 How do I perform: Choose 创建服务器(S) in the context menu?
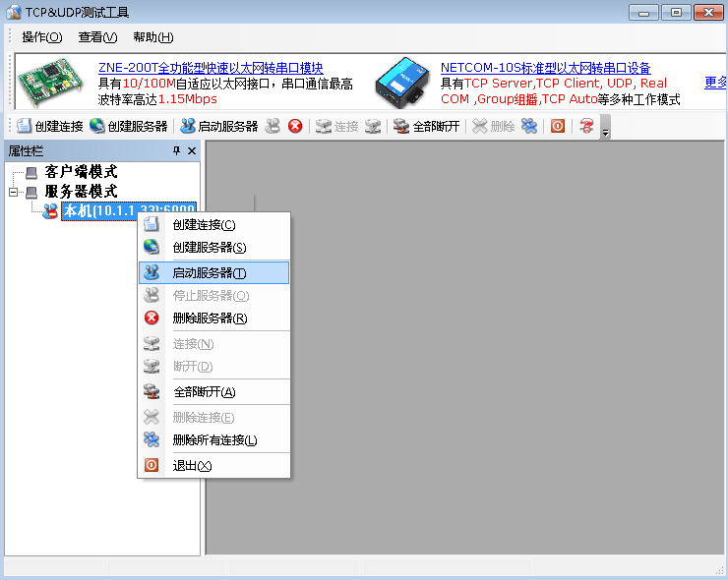[213, 248]
